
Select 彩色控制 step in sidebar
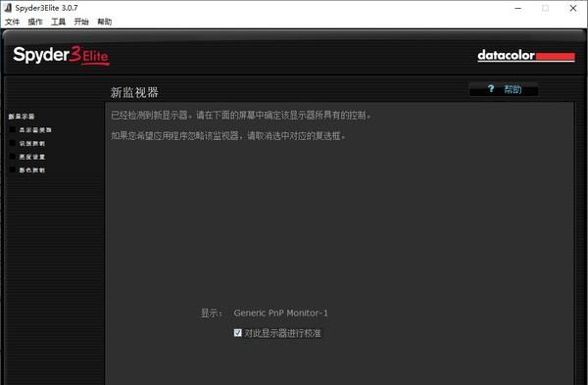[32, 170]
